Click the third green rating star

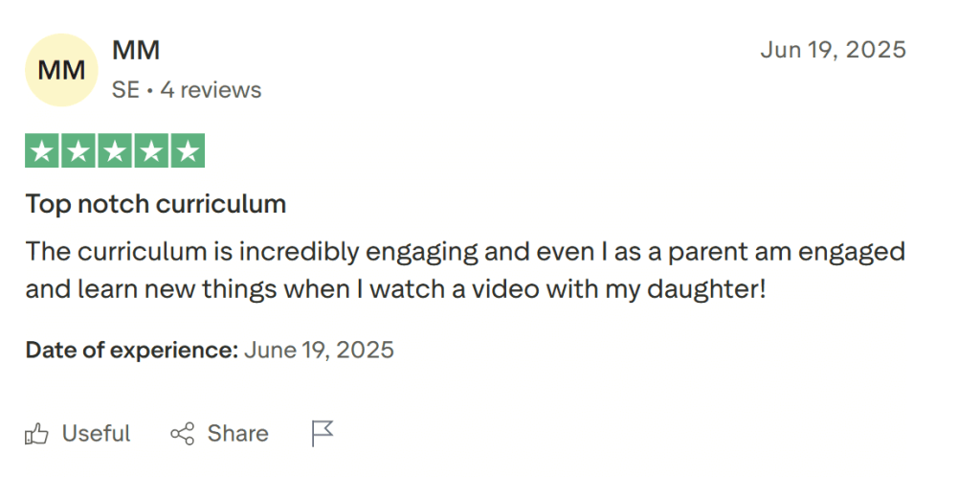coord(115,151)
